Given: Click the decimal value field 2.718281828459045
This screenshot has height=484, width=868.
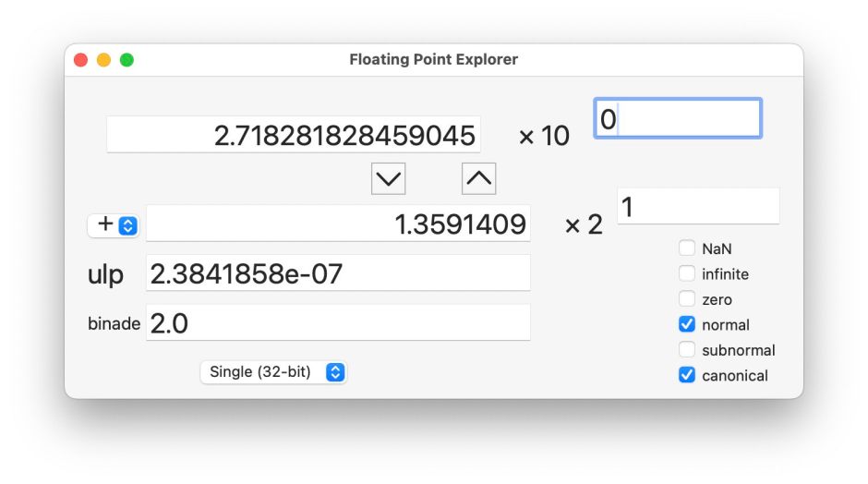Looking at the screenshot, I should pos(294,136).
